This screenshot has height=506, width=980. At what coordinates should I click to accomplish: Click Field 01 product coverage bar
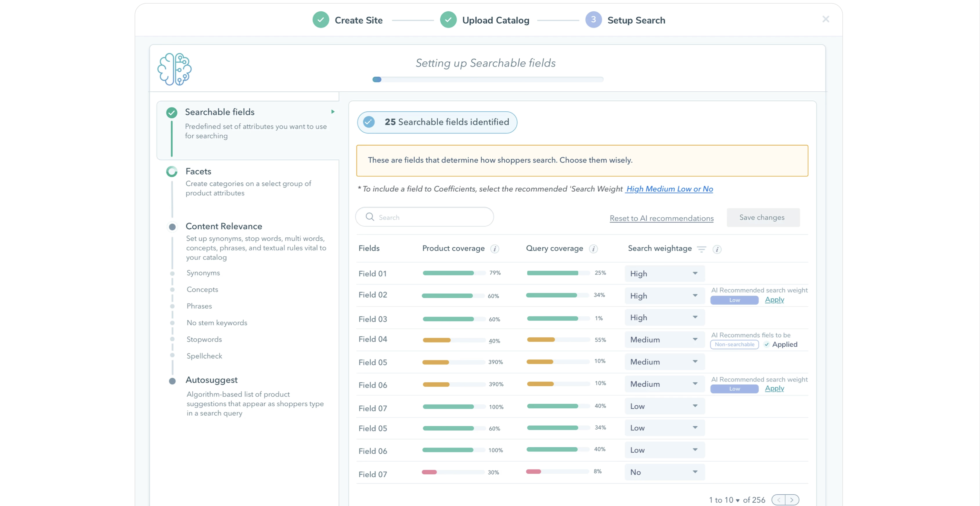pyautogui.click(x=454, y=273)
